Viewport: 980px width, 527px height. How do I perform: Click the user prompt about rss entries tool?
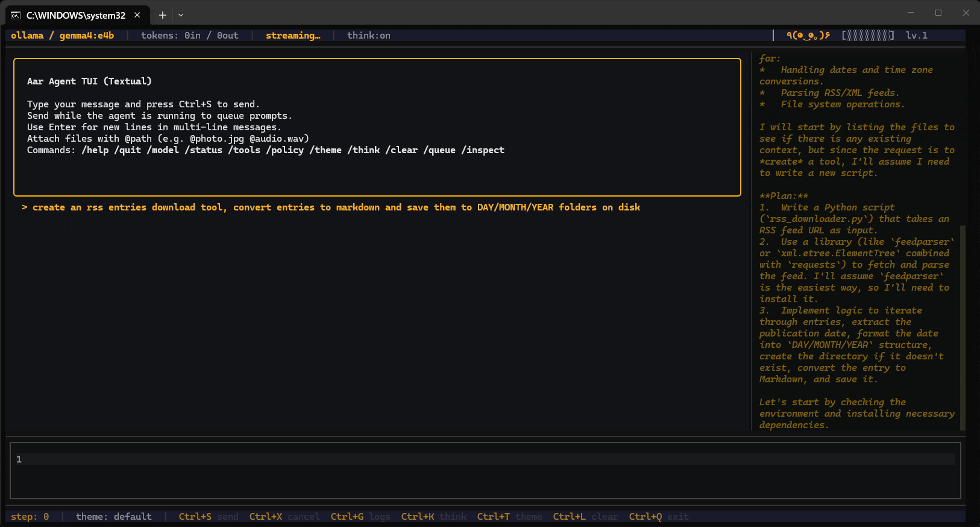click(331, 207)
